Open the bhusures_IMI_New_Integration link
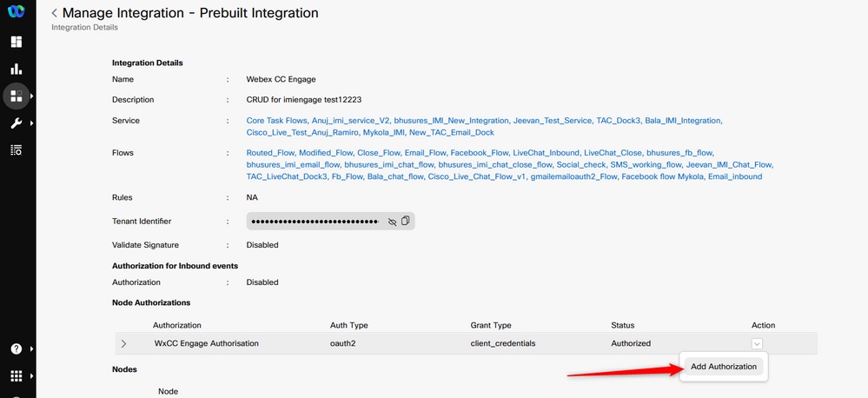This screenshot has width=868, height=398. tap(451, 120)
